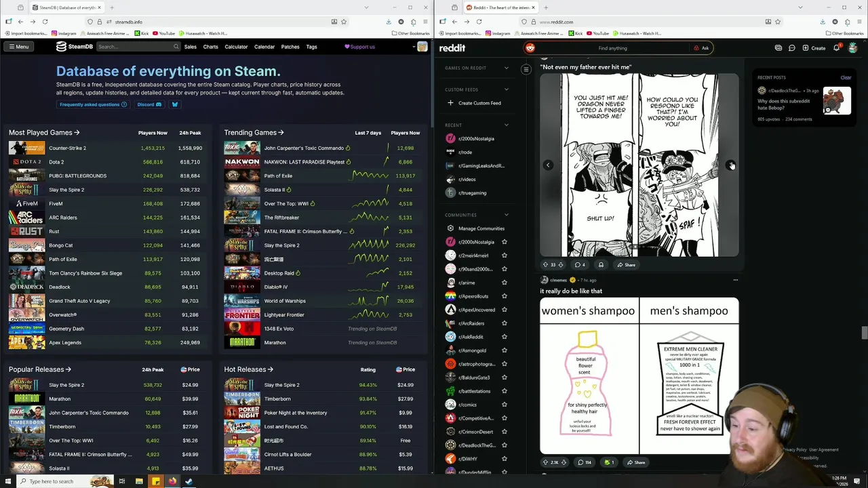Open Reddit advertise icon in header
The image size is (868, 488).
(x=778, y=48)
